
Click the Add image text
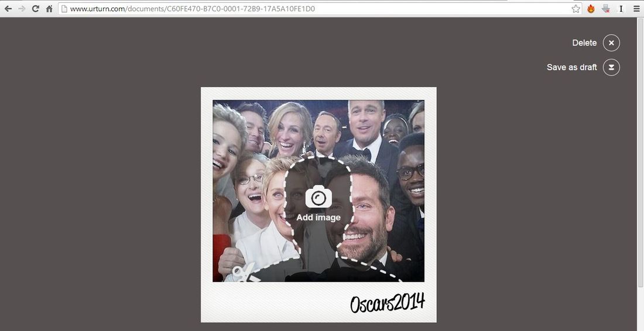[x=318, y=218]
